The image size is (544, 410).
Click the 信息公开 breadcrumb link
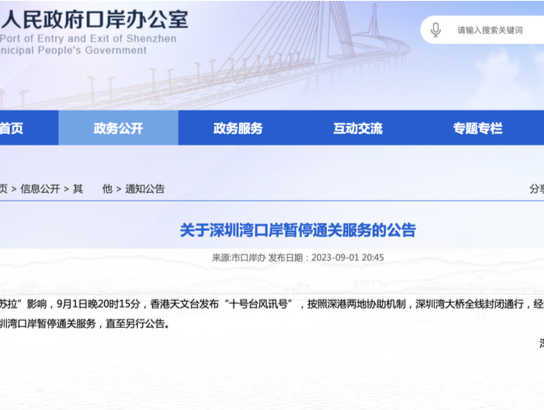point(40,189)
